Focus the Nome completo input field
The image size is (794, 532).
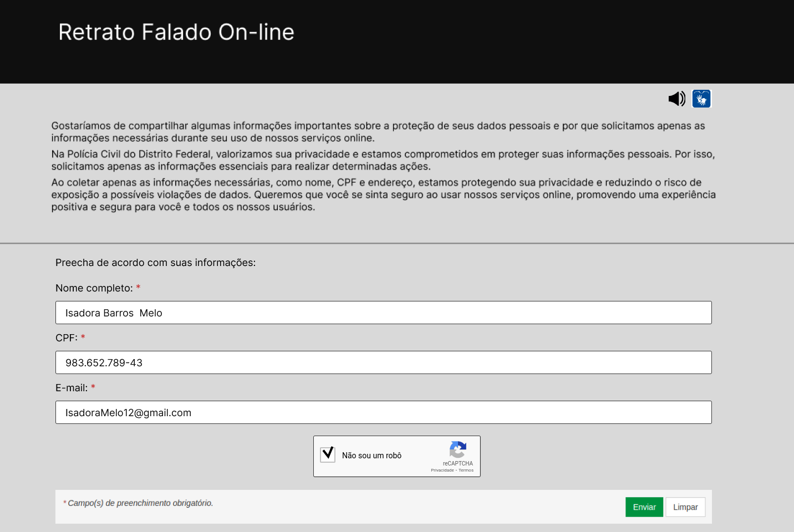point(384,313)
